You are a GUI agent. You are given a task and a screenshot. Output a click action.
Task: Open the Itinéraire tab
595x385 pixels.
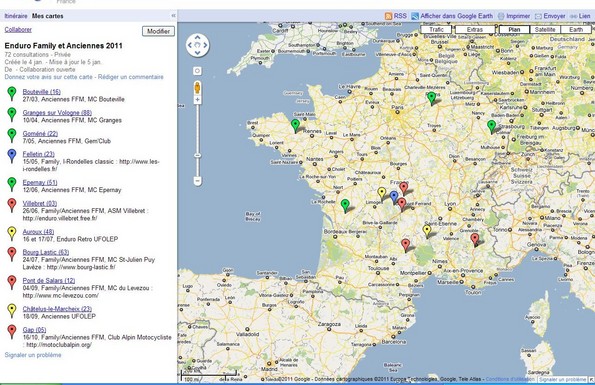[16, 16]
